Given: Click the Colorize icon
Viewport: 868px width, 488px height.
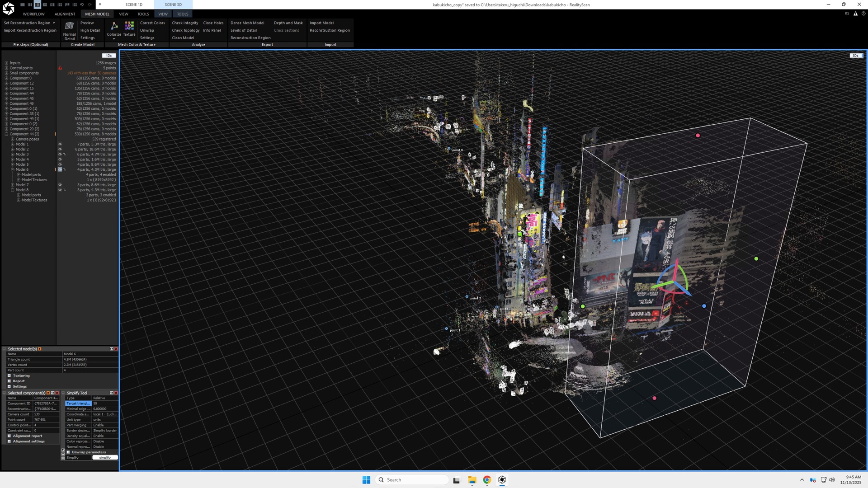Looking at the screenshot, I should 114,26.
